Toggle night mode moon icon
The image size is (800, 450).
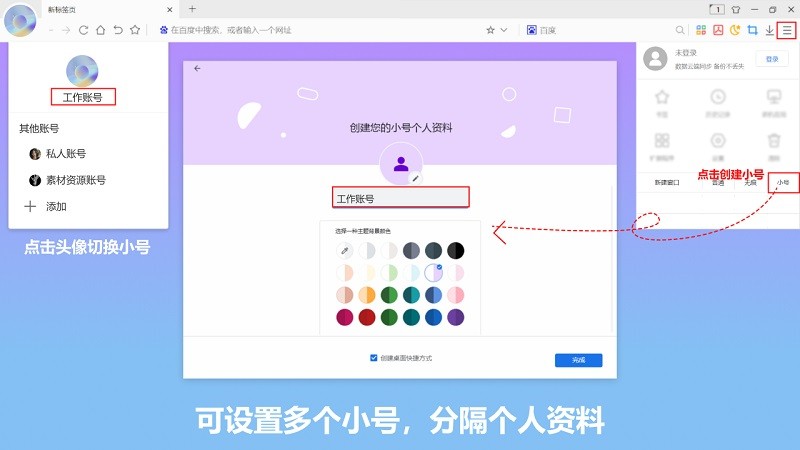[735, 30]
